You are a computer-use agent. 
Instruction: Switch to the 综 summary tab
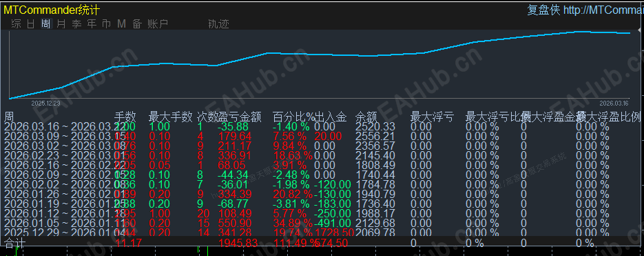click(17, 24)
